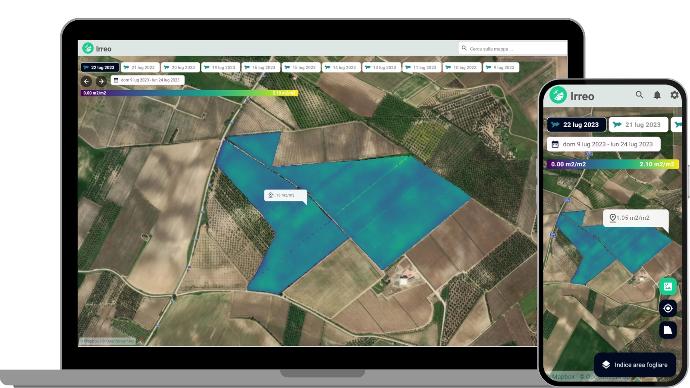Open the phone date range 'dom 9 lug 2023 - lun 24 lug 2023'
This screenshot has width=690, height=388.
click(x=604, y=144)
